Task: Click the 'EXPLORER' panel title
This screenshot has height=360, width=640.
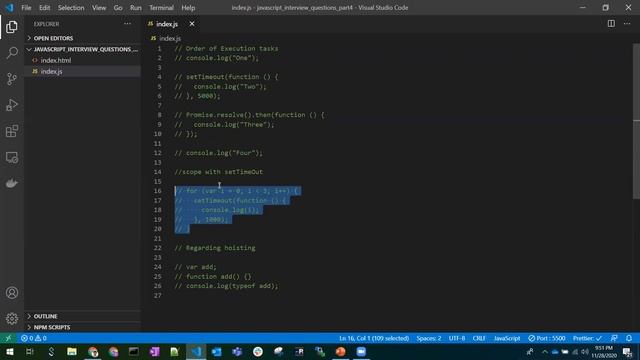Action: [47, 24]
